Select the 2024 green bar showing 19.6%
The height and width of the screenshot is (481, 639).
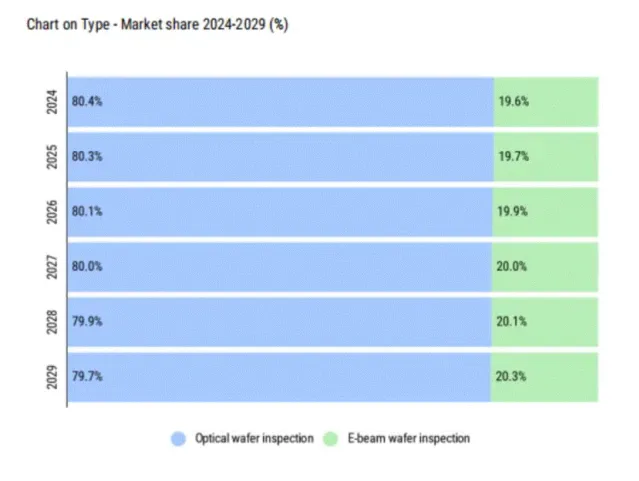click(x=546, y=102)
